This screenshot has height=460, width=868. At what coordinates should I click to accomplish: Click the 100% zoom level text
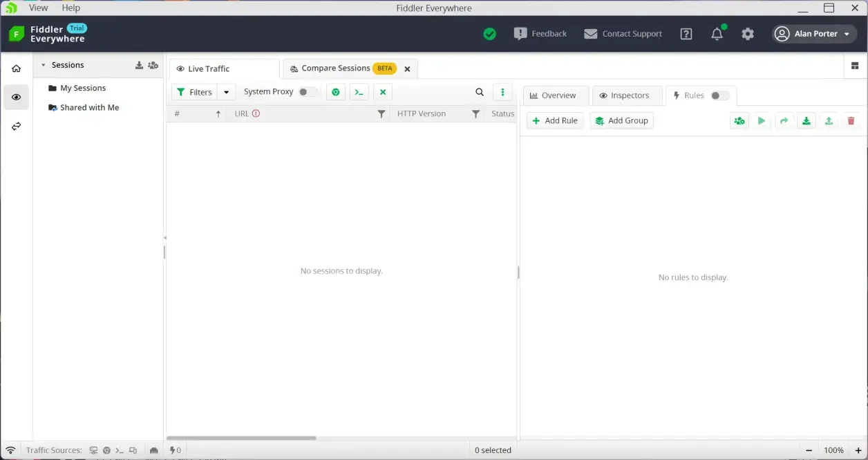pyautogui.click(x=833, y=450)
